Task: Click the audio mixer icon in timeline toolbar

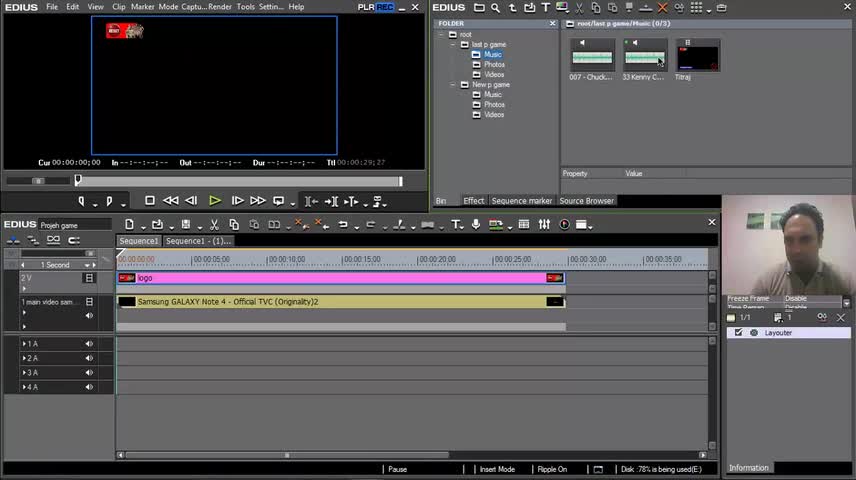Action: [x=544, y=225]
